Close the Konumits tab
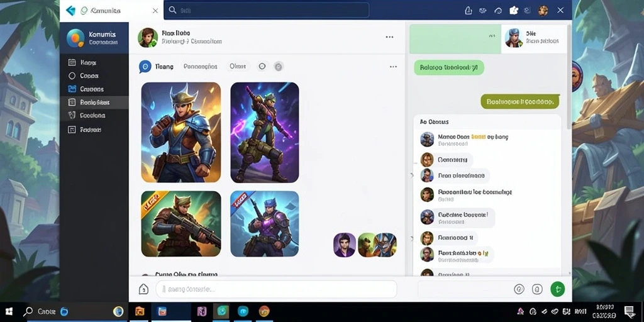Image resolution: width=644 pixels, height=322 pixels. coord(155,11)
